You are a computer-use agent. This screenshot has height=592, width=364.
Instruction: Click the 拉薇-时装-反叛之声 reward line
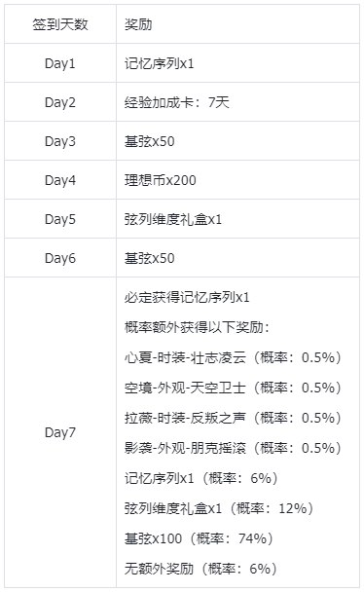(x=233, y=418)
